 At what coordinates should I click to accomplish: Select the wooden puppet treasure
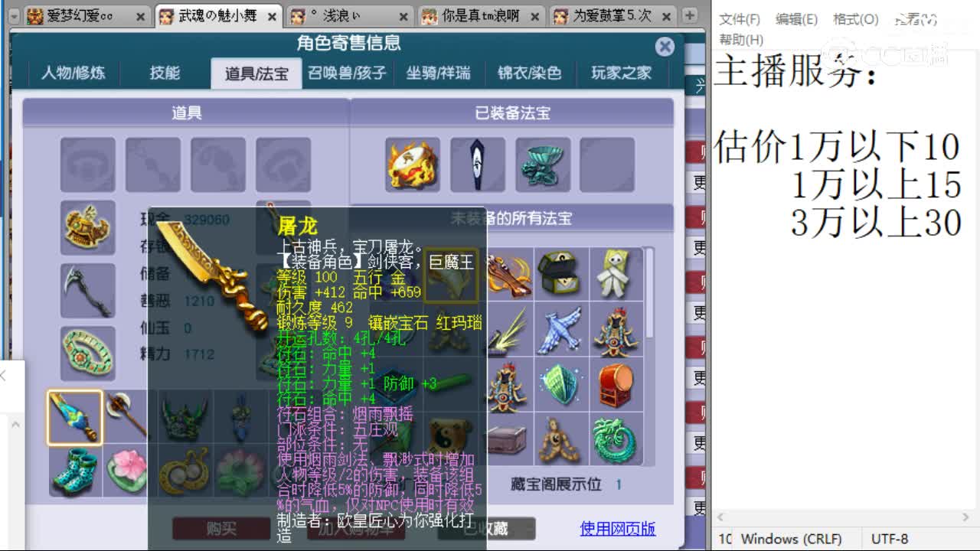[x=561, y=439]
